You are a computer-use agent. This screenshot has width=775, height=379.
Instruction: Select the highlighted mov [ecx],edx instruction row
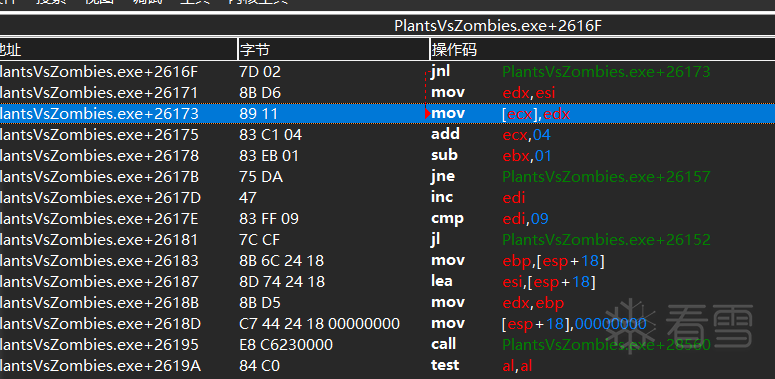click(388, 114)
